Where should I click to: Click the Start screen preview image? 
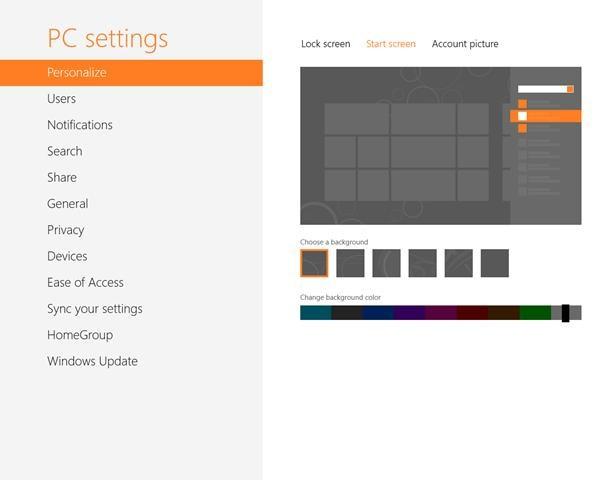coord(440,146)
